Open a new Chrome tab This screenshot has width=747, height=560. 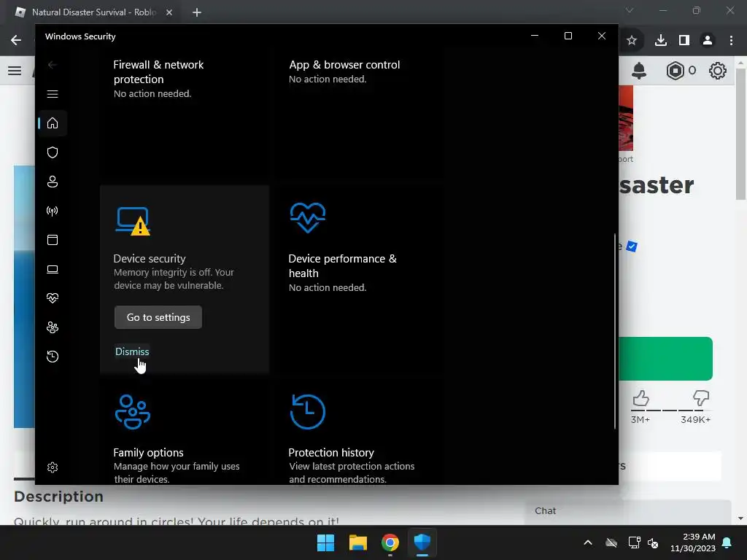click(197, 12)
